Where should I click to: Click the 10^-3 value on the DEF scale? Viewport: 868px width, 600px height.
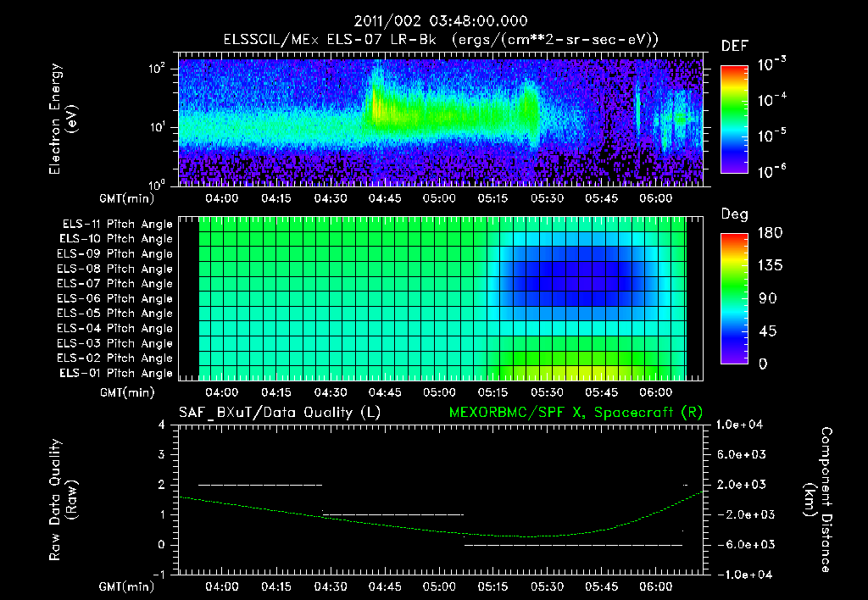(771, 64)
